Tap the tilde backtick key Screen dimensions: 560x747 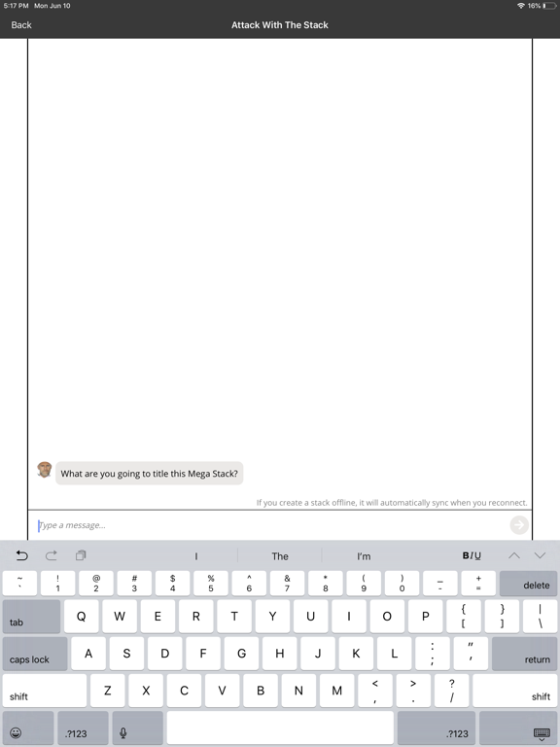coord(19,584)
